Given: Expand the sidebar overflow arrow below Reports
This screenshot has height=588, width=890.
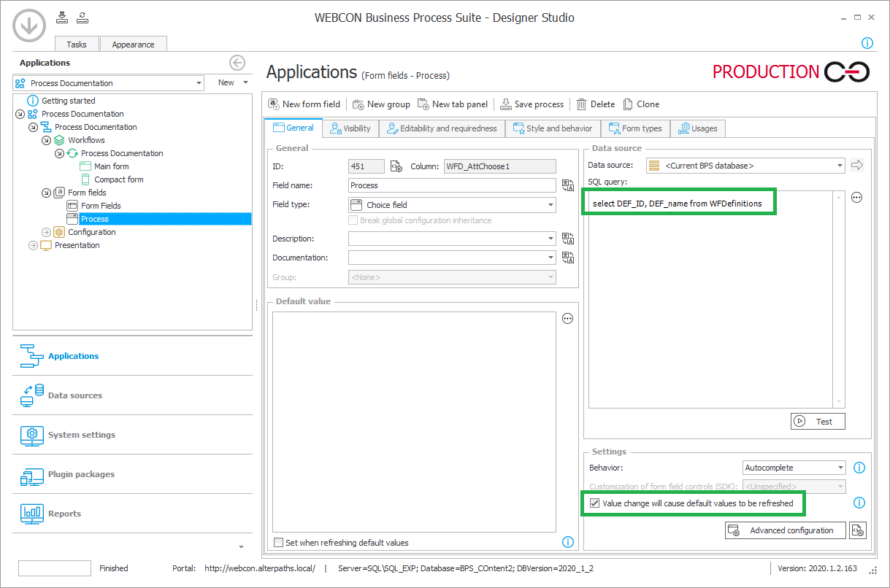Looking at the screenshot, I should coord(241,546).
